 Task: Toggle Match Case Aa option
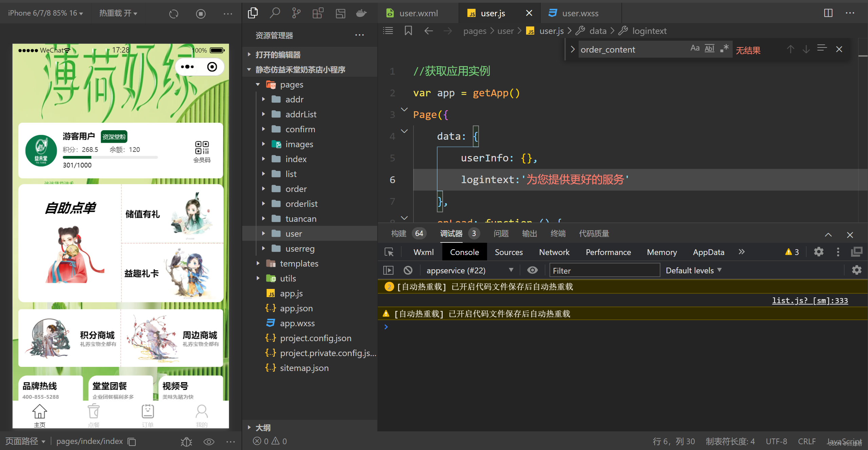tap(695, 48)
